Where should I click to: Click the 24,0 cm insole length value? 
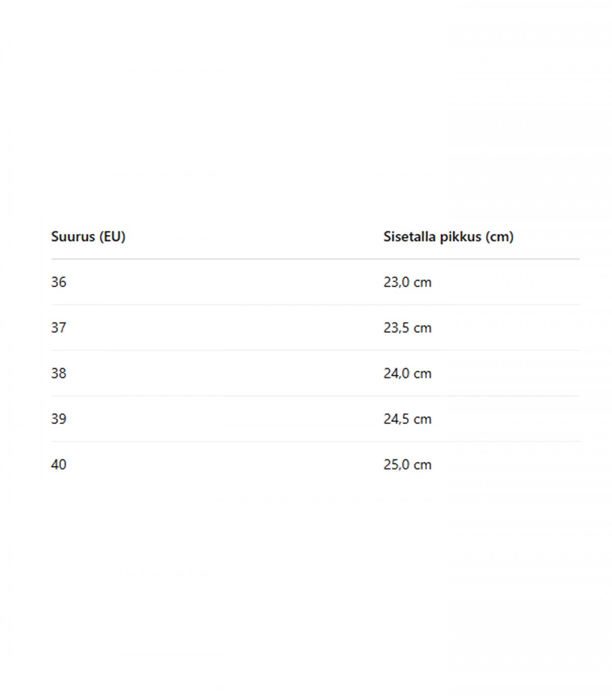point(407,373)
